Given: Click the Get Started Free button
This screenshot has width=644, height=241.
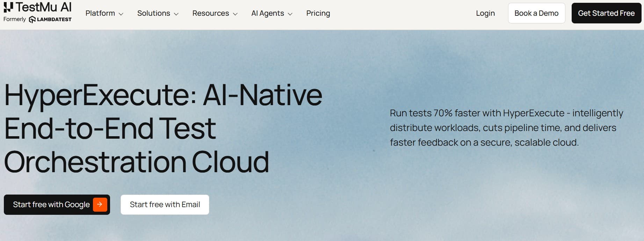Looking at the screenshot, I should pos(606,13).
